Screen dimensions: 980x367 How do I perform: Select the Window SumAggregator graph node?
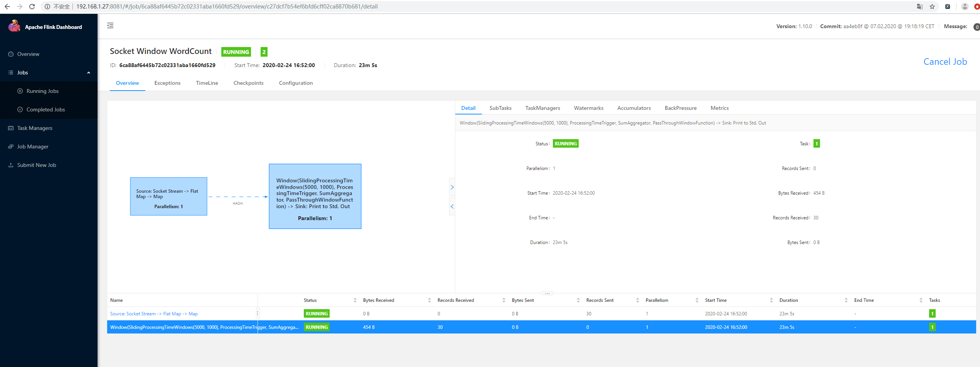pyautogui.click(x=315, y=197)
